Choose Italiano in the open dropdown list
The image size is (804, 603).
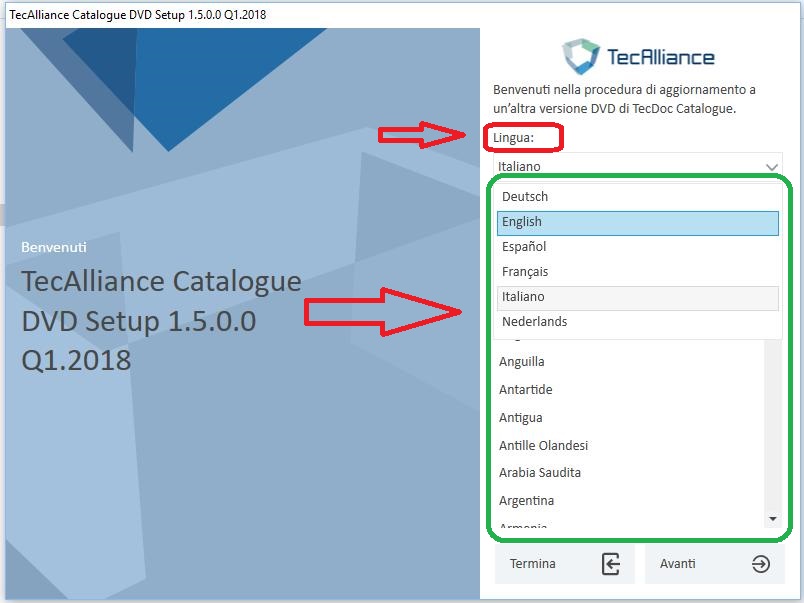(637, 298)
